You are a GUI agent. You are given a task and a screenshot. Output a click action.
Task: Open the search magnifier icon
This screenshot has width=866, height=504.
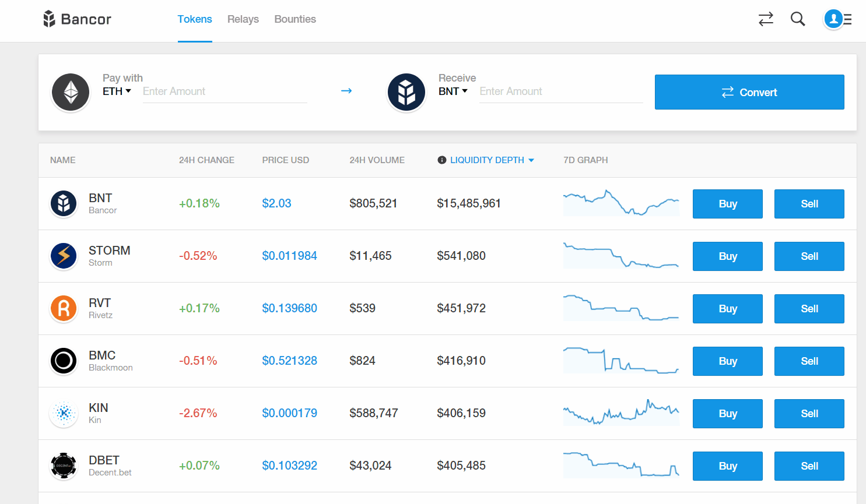click(798, 19)
